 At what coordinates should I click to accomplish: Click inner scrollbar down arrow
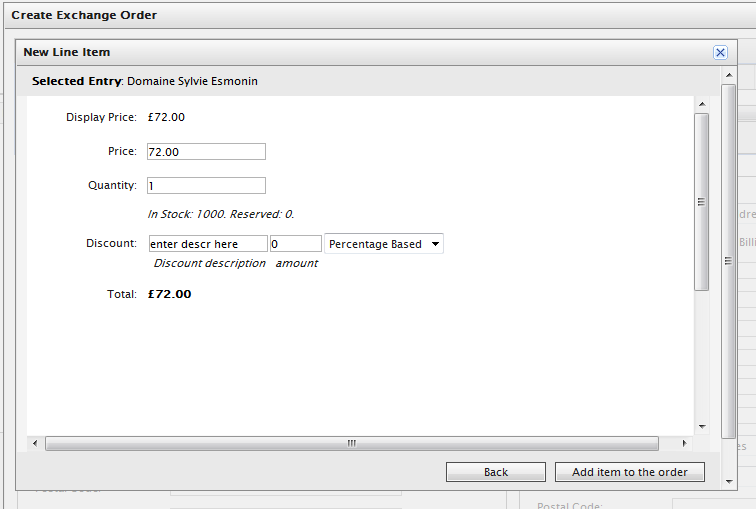click(702, 427)
